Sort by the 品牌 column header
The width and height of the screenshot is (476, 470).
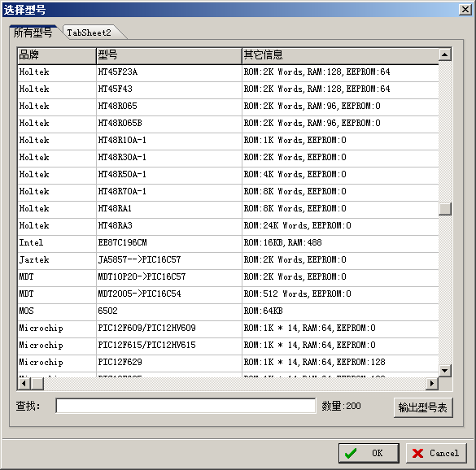57,55
